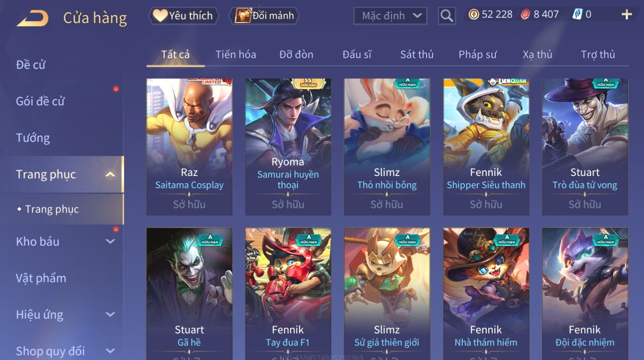The width and height of the screenshot is (644, 360).
Task: Click the blue voucher currency icon
Action: click(x=577, y=14)
